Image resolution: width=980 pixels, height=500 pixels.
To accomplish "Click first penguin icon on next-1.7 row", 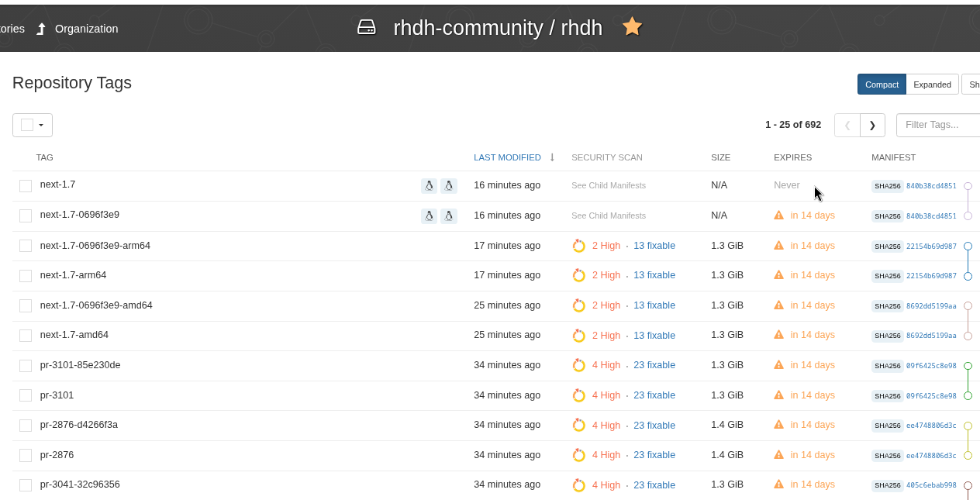I will pos(429,186).
